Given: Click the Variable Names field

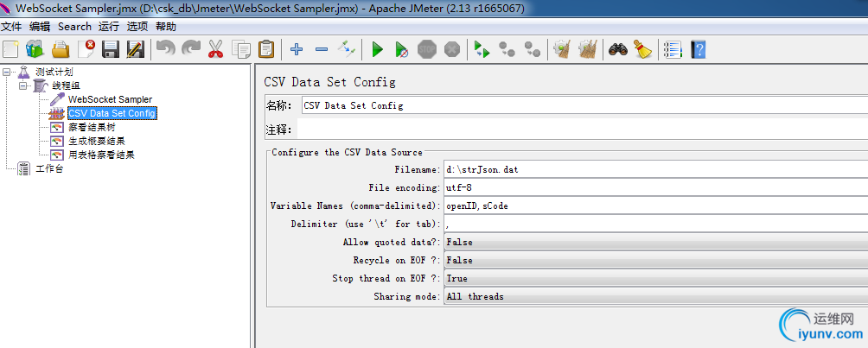Looking at the screenshot, I should tap(655, 206).
